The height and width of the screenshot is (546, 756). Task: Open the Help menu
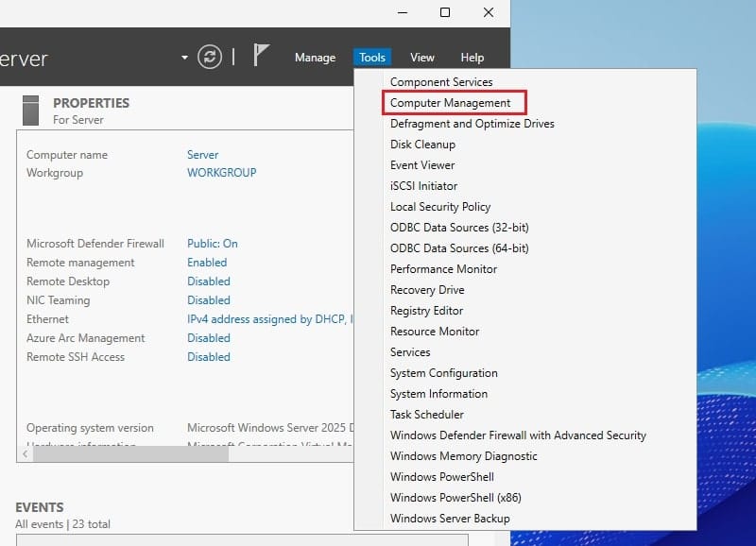point(472,58)
